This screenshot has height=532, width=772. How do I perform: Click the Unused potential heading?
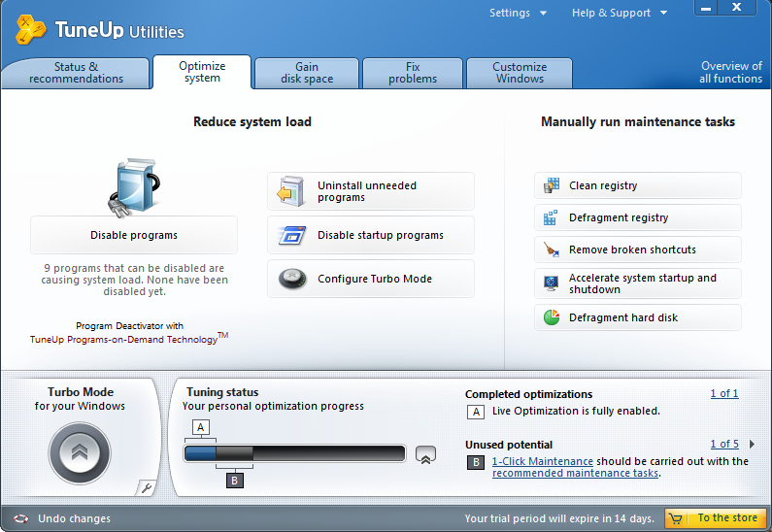[509, 445]
